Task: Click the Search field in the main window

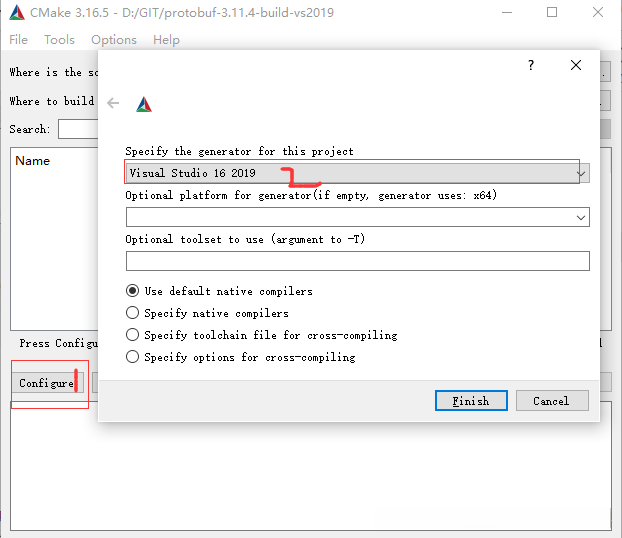Action: tap(78, 129)
